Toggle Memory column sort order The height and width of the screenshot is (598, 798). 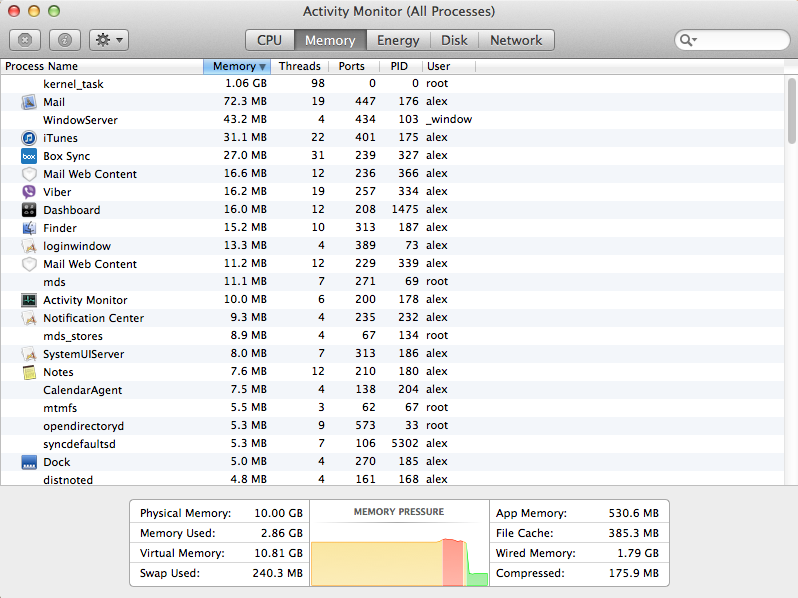[237, 66]
